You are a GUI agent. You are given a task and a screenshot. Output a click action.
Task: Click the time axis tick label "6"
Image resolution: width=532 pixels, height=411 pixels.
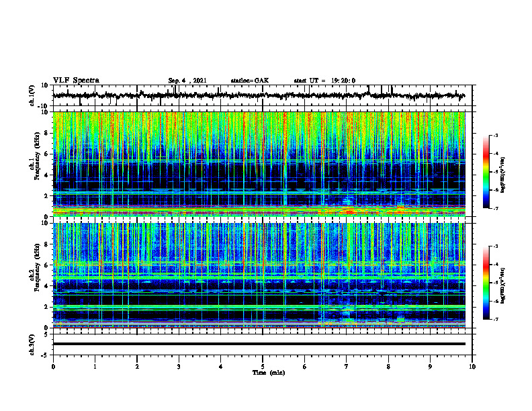pyautogui.click(x=305, y=367)
